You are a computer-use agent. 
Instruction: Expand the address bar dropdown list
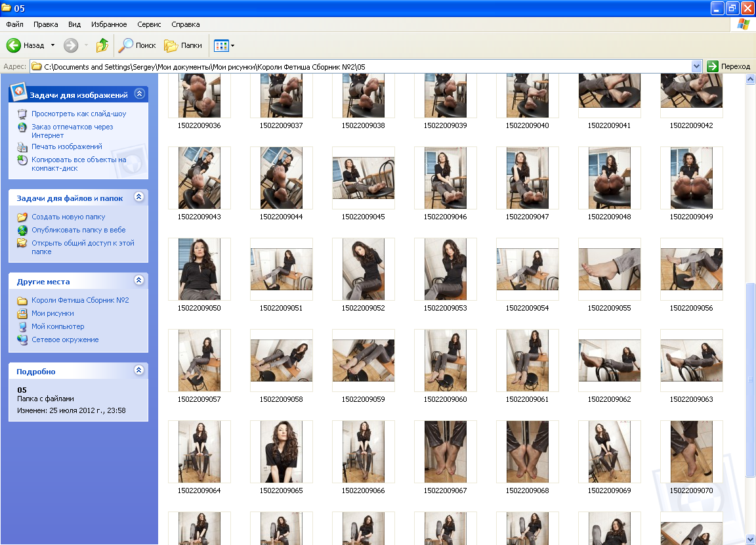(696, 66)
